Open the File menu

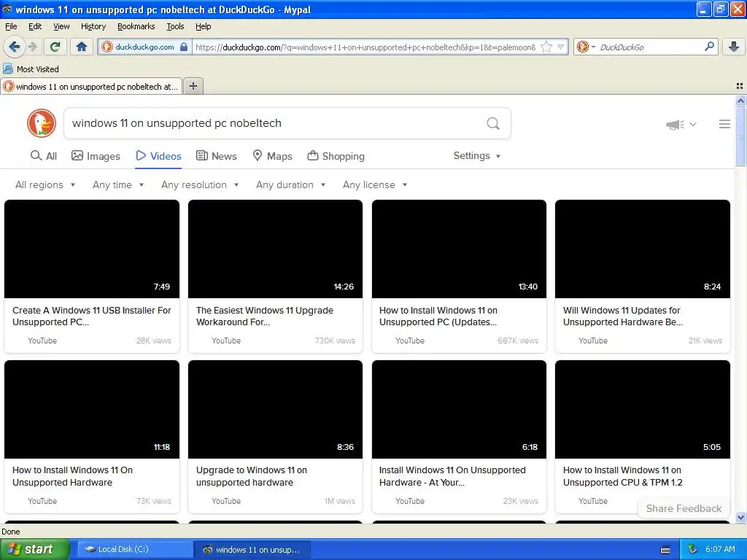[11, 26]
